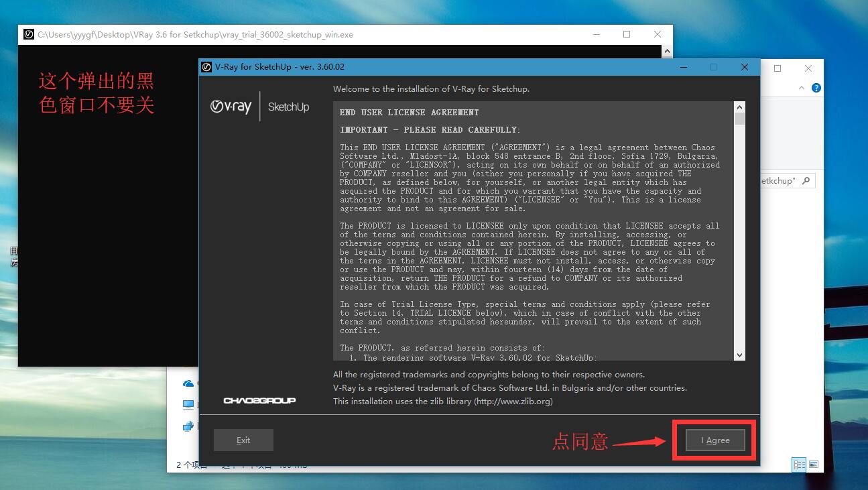
Task: Select the This PC monitor icon in File Explorer
Action: tap(188, 405)
